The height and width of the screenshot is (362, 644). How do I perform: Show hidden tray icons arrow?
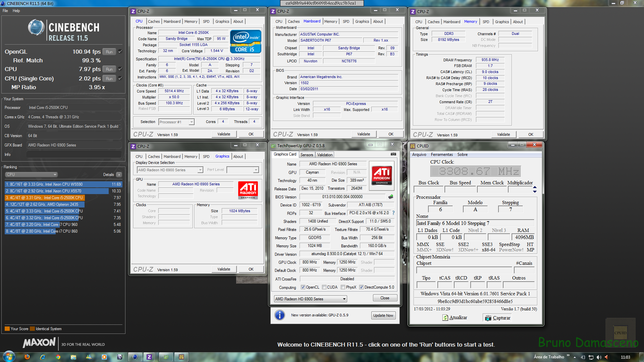pos(575,357)
